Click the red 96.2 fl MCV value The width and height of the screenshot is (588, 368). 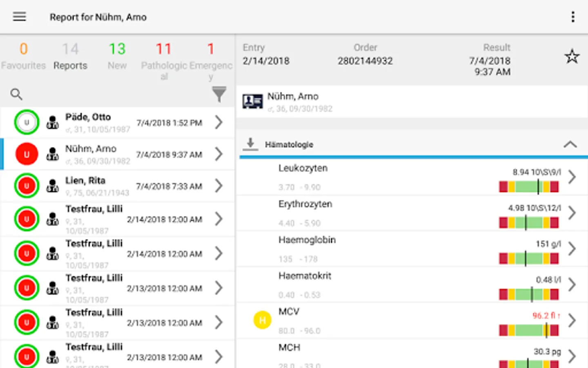[546, 316]
